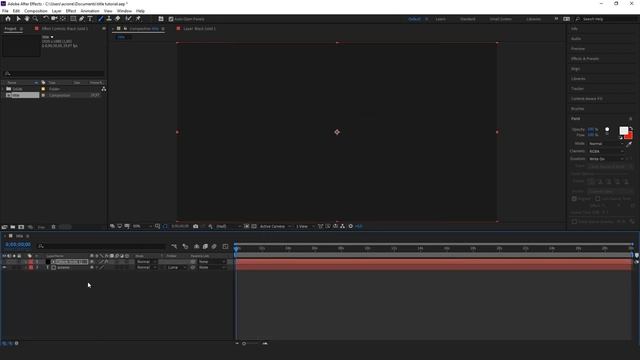Click the Motion Blur enable icon in timeline
This screenshot has height=360, width=640.
[214, 246]
